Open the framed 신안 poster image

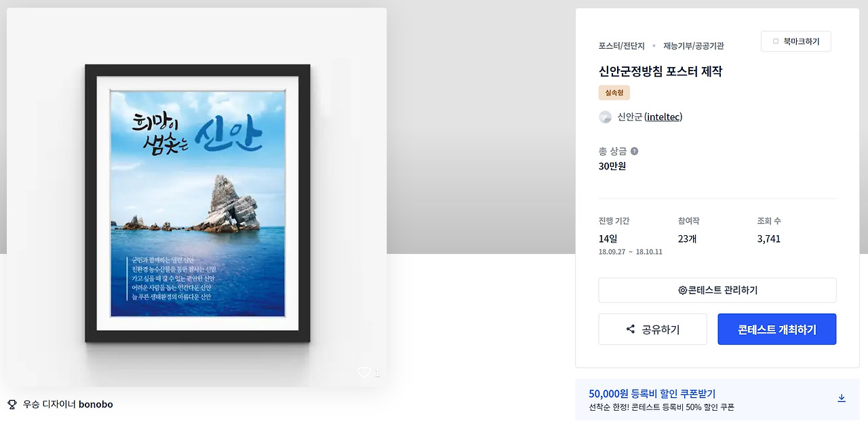[x=197, y=203]
